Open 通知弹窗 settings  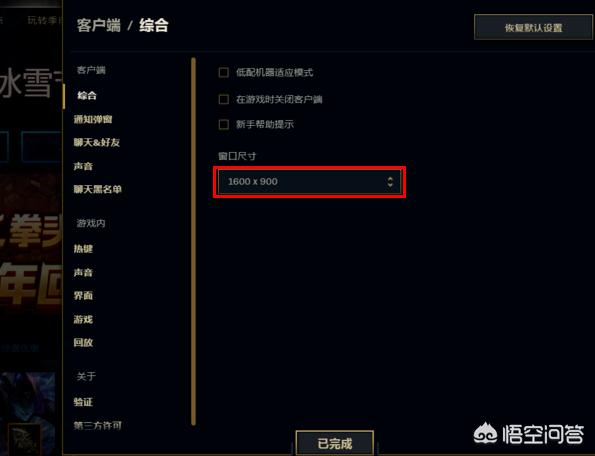(x=93, y=119)
